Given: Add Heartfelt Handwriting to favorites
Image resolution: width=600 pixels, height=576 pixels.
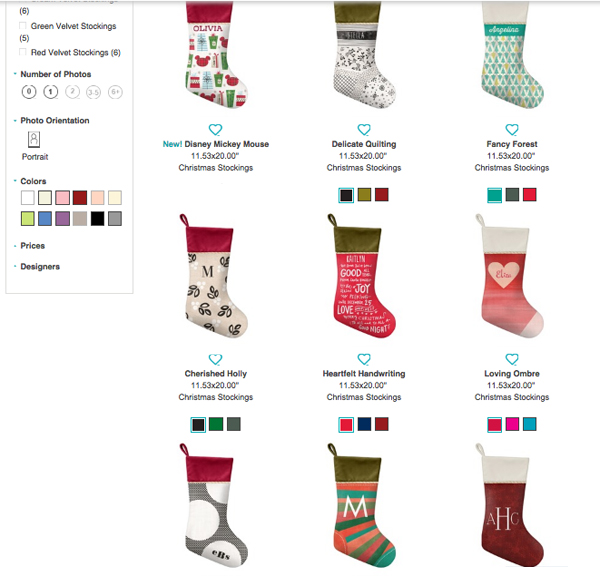Looking at the screenshot, I should pyautogui.click(x=364, y=359).
